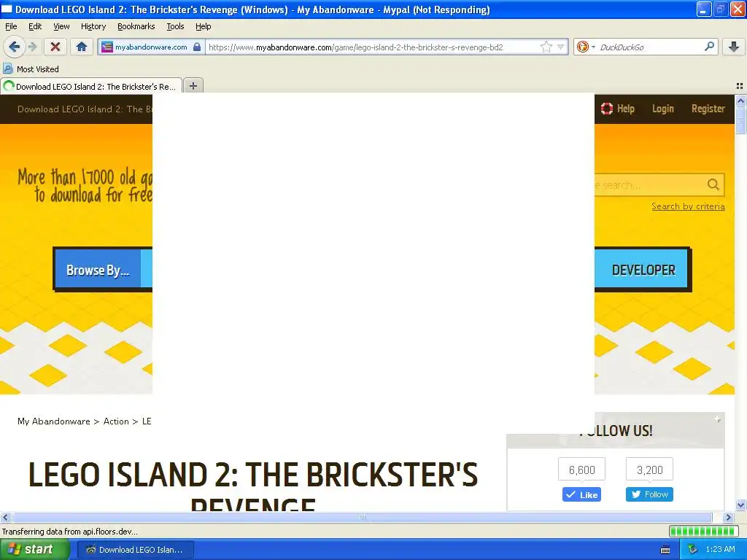
Task: Click the DEVELOPER browse button
Action: point(643,270)
